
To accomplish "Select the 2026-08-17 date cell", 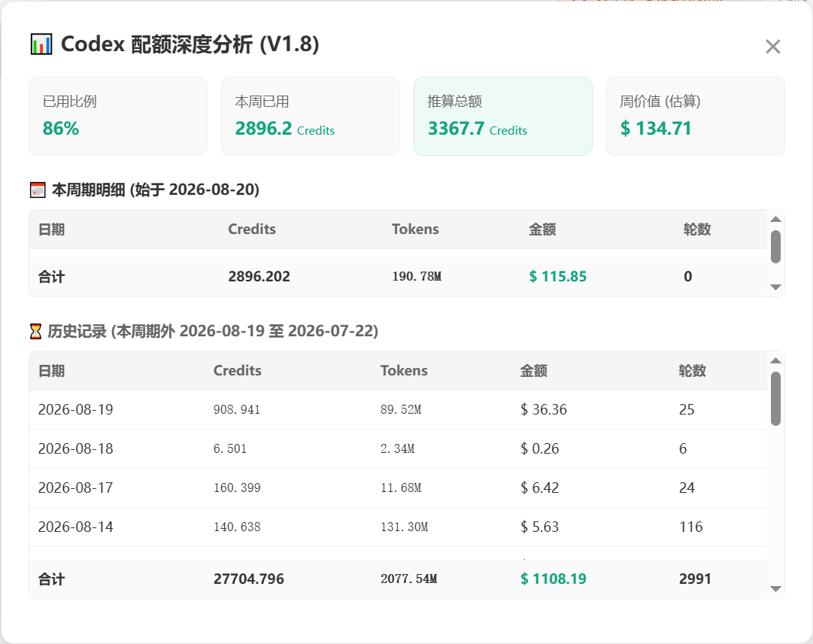I will (76, 488).
